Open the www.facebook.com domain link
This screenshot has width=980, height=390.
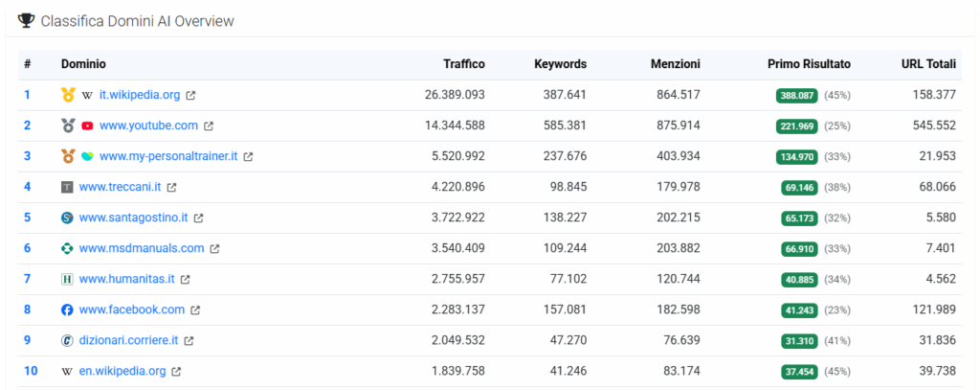[x=132, y=310]
